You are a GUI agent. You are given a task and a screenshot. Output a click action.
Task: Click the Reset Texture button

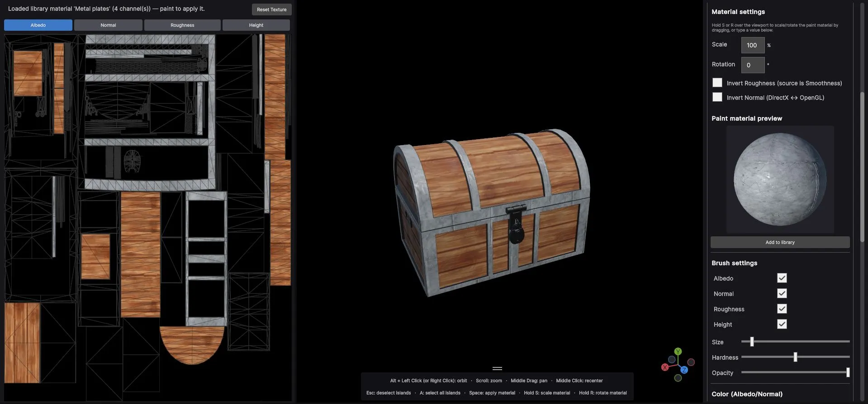(271, 9)
